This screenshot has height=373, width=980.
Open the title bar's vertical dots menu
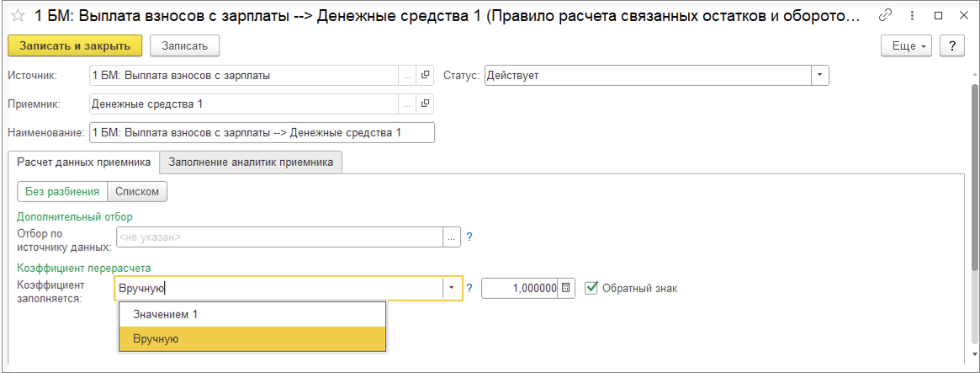912,16
